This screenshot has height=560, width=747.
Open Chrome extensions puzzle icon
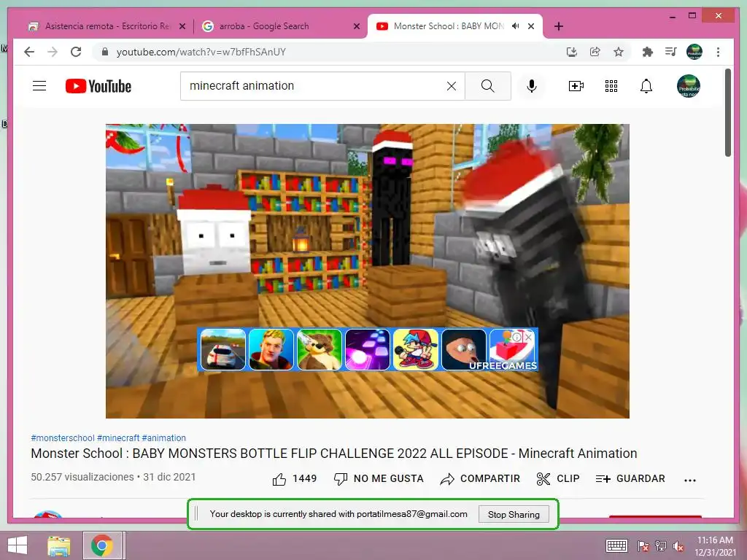(648, 52)
